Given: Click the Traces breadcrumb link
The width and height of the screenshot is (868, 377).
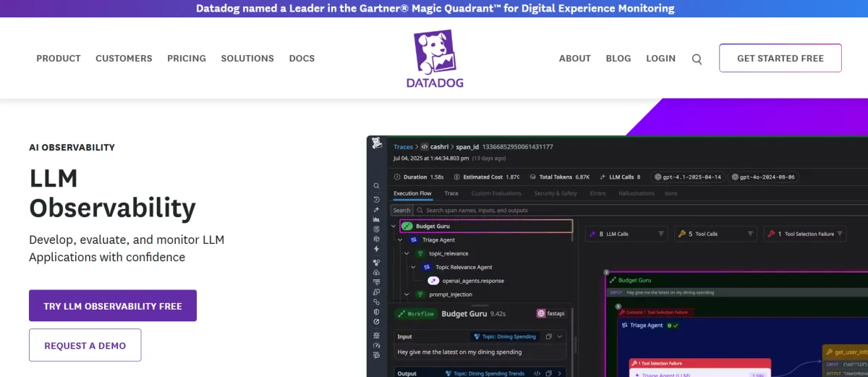Looking at the screenshot, I should [403, 147].
